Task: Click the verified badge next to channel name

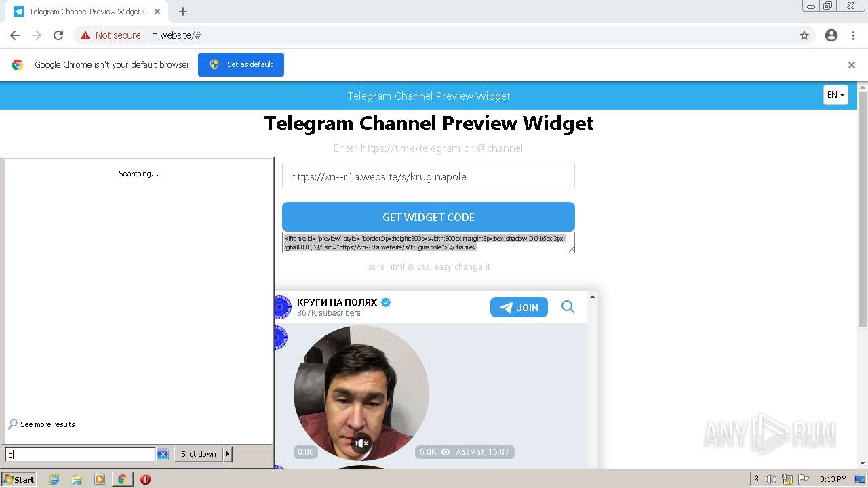Action: [386, 302]
